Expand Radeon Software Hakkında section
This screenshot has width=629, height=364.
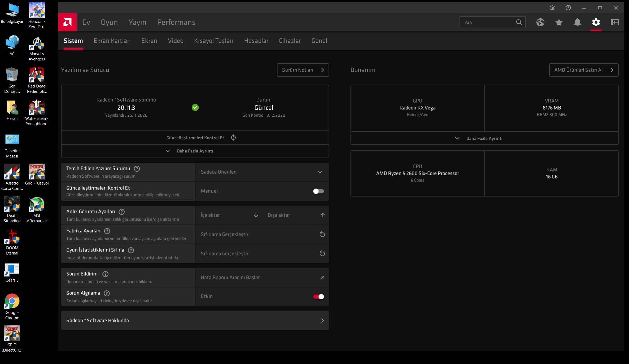[x=195, y=321]
